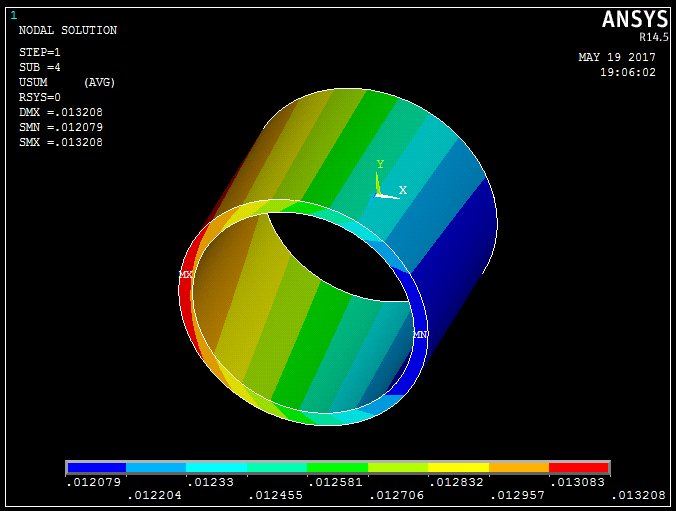Click the NODAL SOLUTION title text
676x511 pixels.
coord(68,31)
